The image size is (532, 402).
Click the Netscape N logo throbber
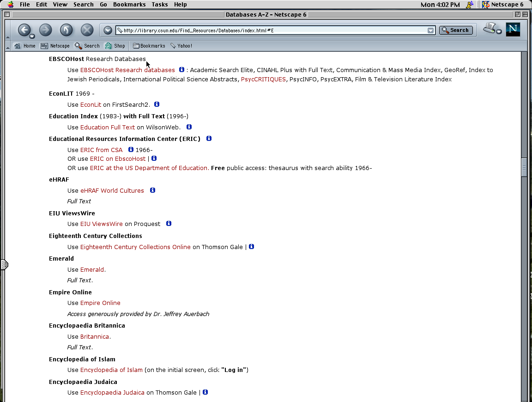(513, 30)
